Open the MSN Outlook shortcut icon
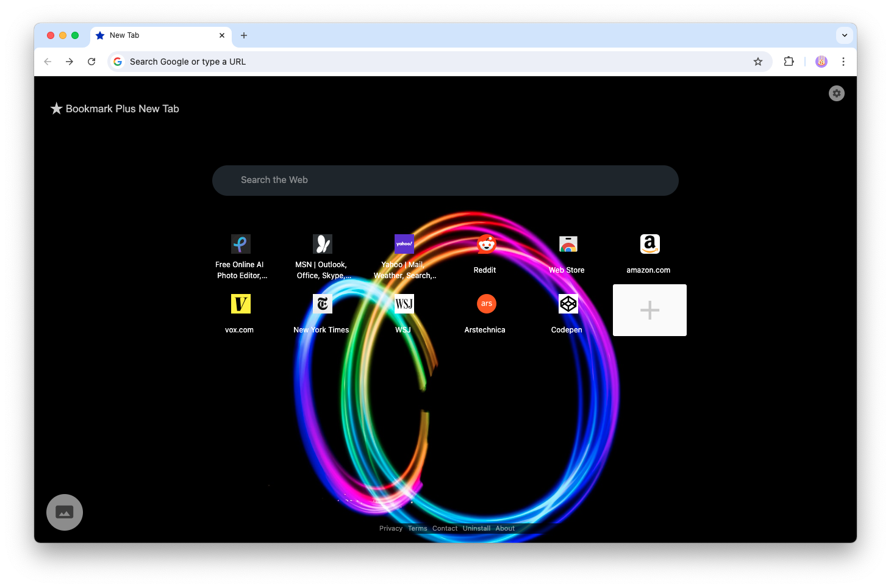Viewport: 891px width, 588px height. tap(323, 244)
